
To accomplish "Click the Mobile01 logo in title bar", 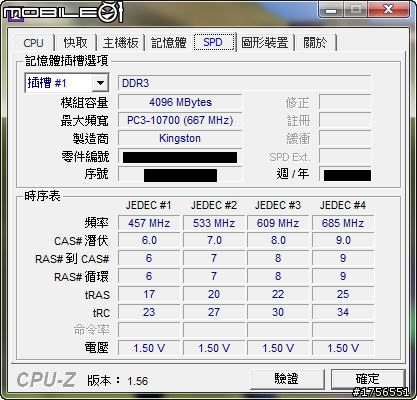I will (63, 13).
